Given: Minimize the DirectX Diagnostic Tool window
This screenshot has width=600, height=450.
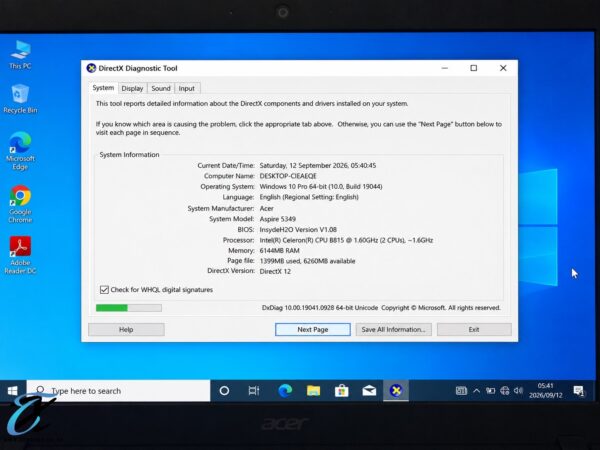Looking at the screenshot, I should (x=445, y=68).
